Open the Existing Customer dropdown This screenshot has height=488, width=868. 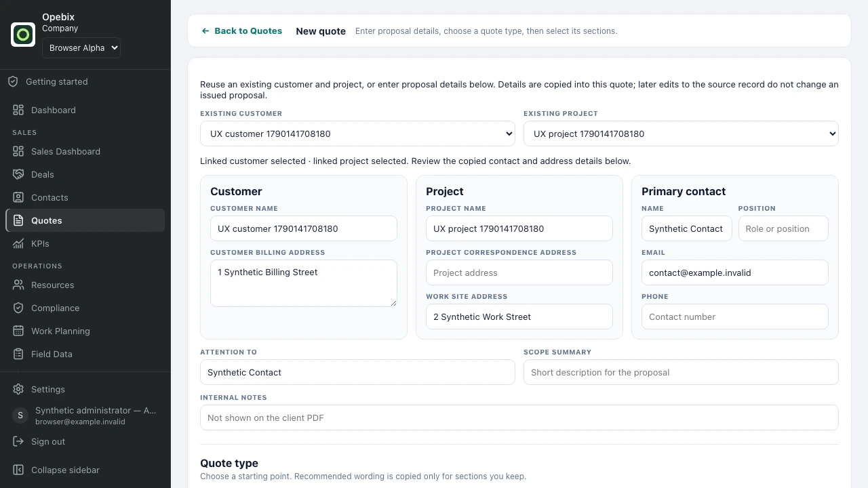click(x=357, y=134)
